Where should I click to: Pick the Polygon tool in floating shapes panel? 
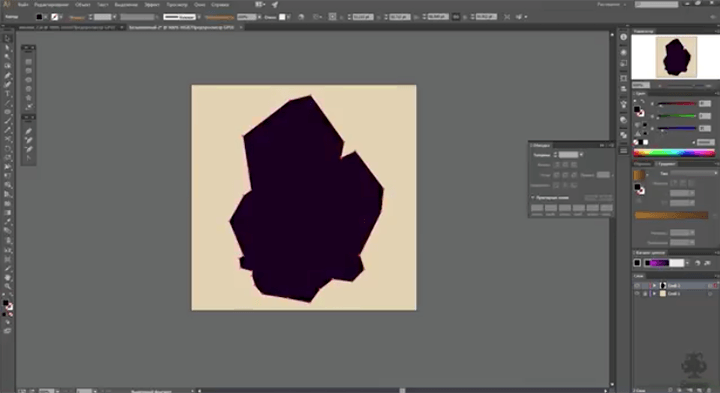[28, 89]
